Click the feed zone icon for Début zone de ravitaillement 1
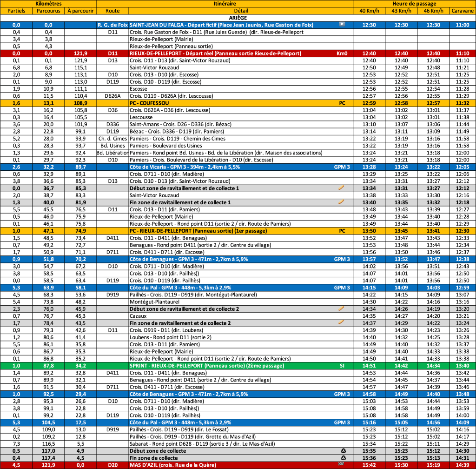Viewport: 476px width, 469px height. 342,188
